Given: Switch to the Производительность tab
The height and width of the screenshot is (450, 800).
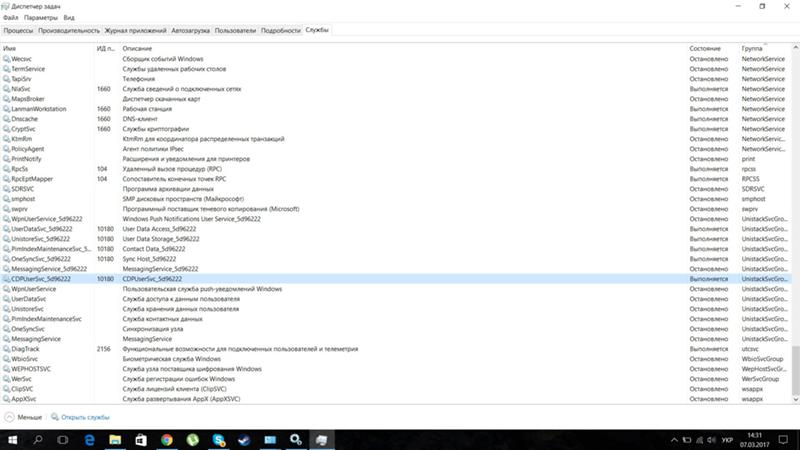Looking at the screenshot, I should 69,31.
